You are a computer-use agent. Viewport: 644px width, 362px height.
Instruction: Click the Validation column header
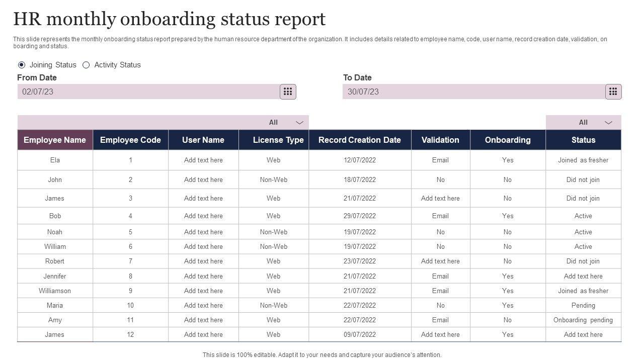440,140
